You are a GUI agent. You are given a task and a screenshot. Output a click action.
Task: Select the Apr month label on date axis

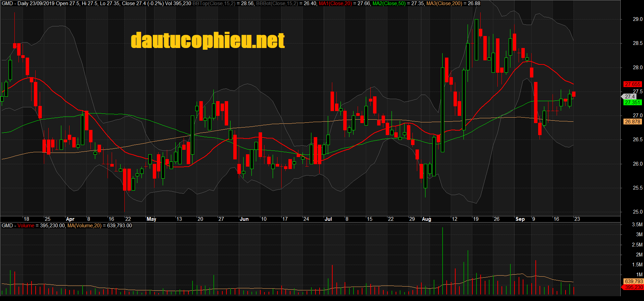pyautogui.click(x=70, y=219)
